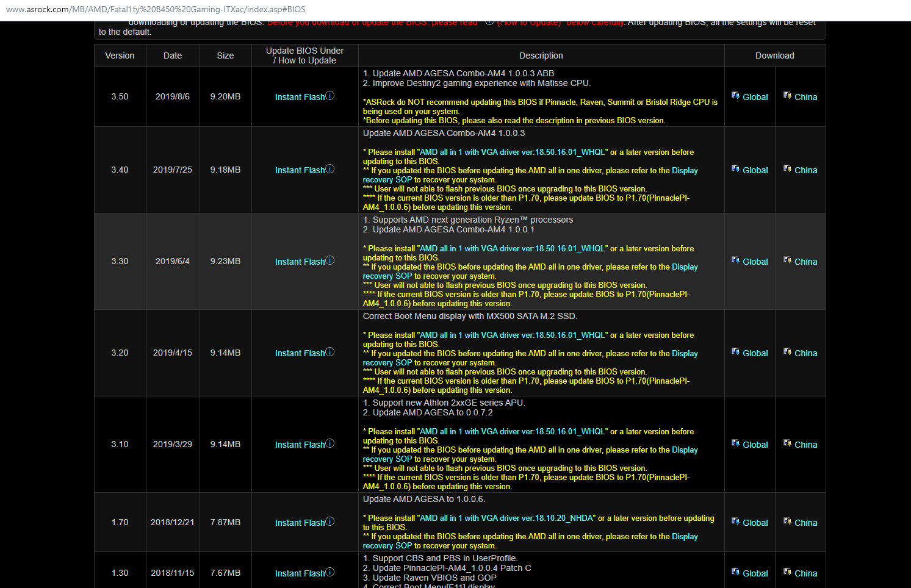Click the Global download icon for BIOS 3.20

pyautogui.click(x=736, y=352)
